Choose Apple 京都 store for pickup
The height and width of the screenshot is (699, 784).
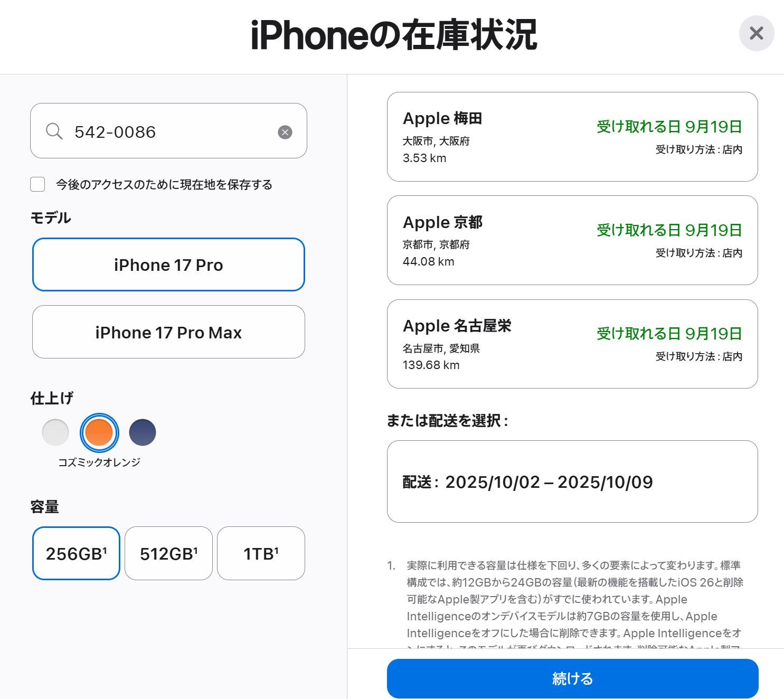[x=572, y=240]
